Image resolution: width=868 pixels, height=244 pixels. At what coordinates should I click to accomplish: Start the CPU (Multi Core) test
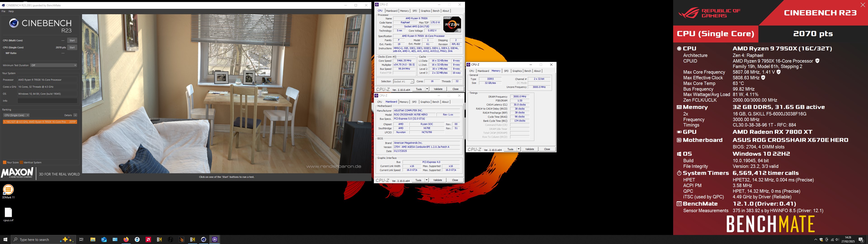coord(72,40)
